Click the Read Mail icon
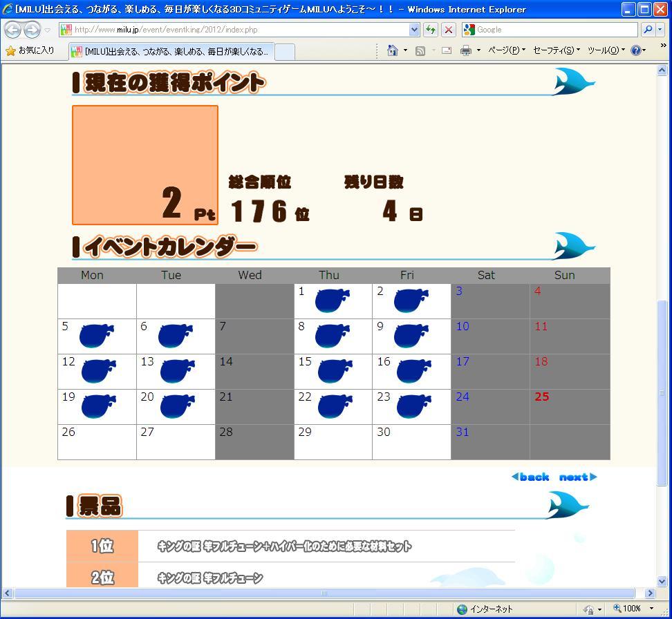This screenshot has height=619, width=672. 447,50
